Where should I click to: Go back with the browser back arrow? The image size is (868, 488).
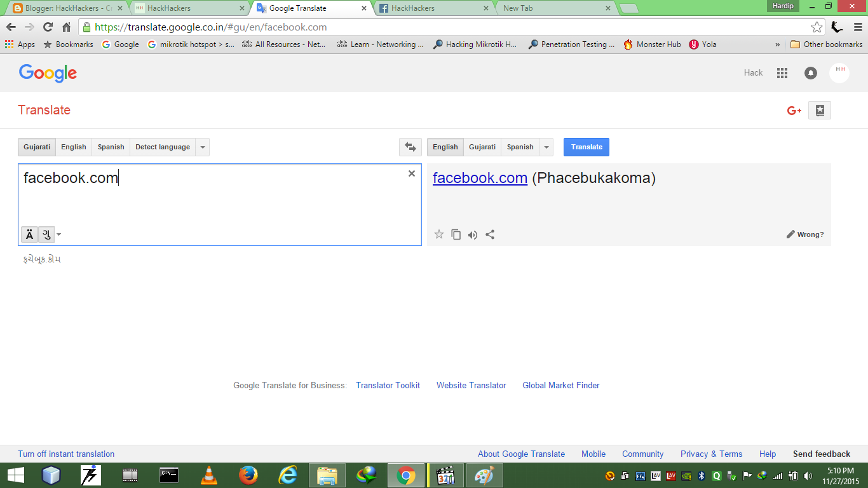pos(11,27)
